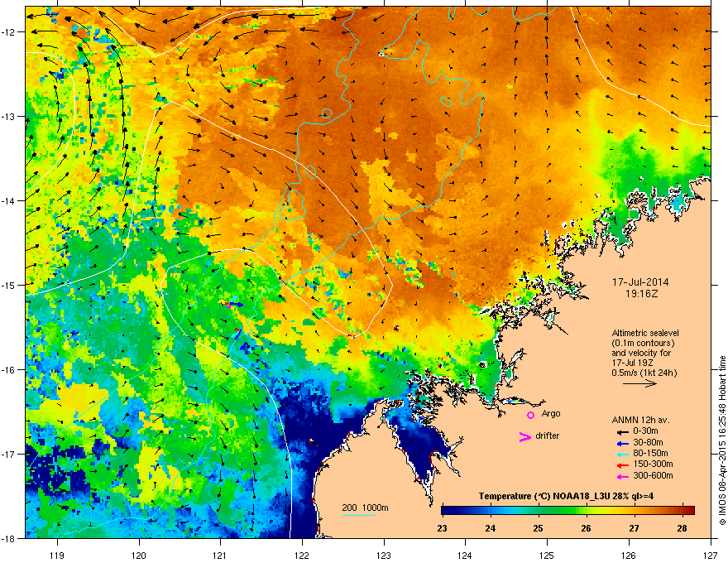Click the '0-30m' depth legend label
The image size is (728, 563).
[646, 431]
